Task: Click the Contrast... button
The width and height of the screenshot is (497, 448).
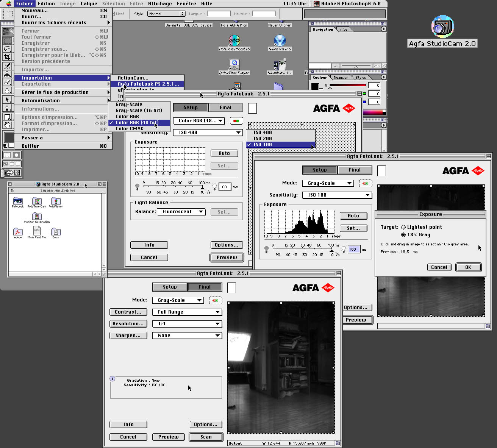Action: click(128, 312)
